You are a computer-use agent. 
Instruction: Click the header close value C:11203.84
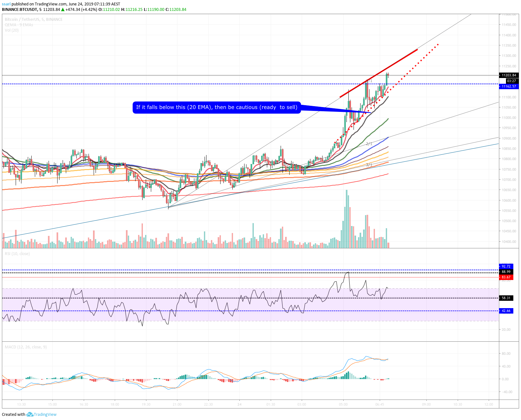click(176, 10)
